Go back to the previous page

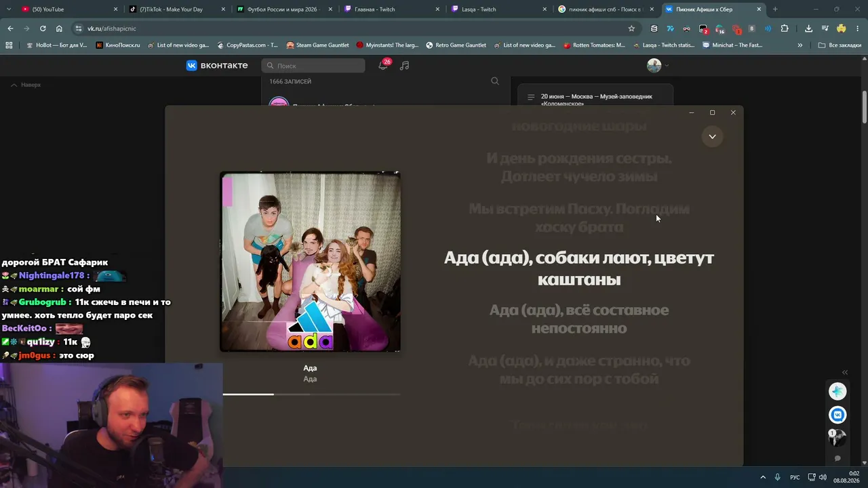(10, 28)
